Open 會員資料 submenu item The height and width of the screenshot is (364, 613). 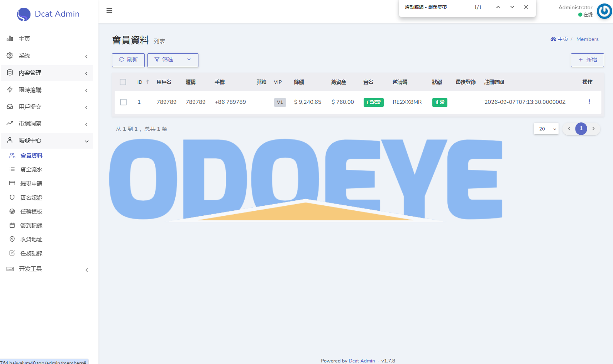pyautogui.click(x=47, y=156)
